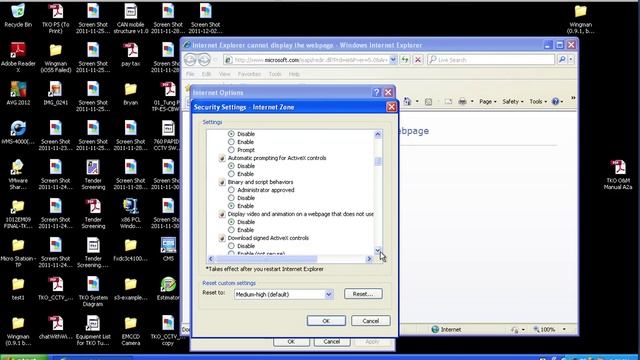Click Cancel in Security Settings dialog
The height and width of the screenshot is (360, 640).
tap(371, 321)
